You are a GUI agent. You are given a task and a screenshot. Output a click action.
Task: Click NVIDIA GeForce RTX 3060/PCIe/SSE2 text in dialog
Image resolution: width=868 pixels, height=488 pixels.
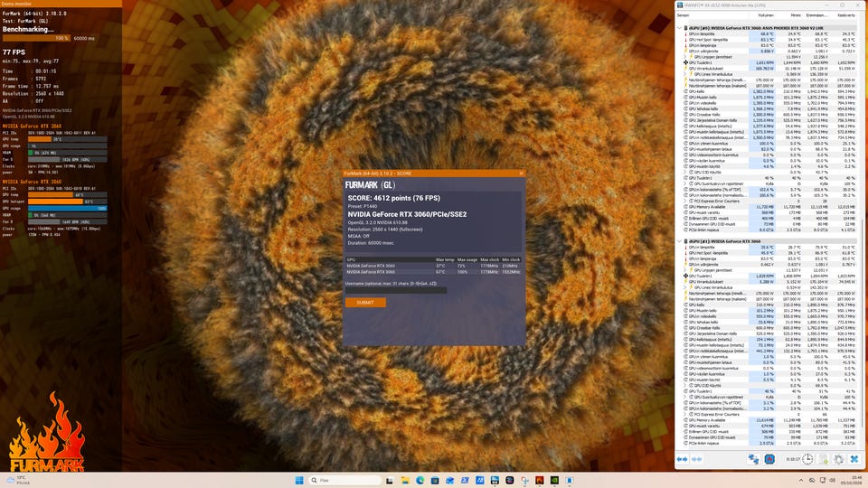click(x=407, y=215)
